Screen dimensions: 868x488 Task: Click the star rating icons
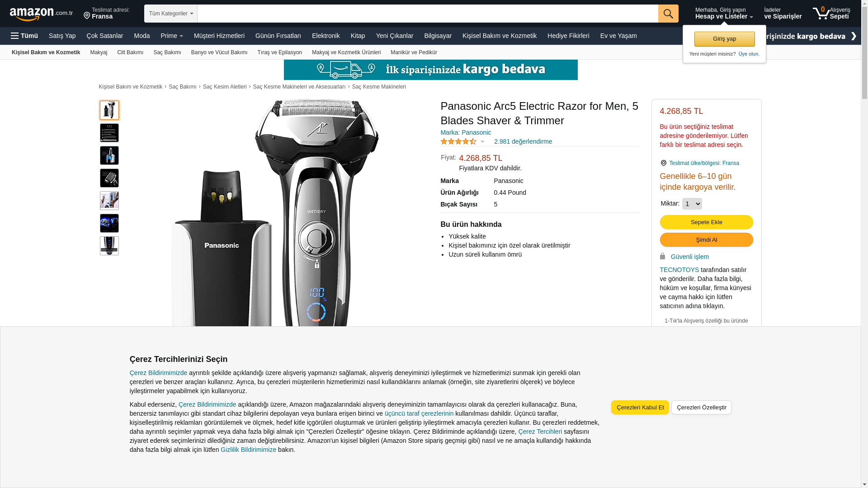pos(458,141)
